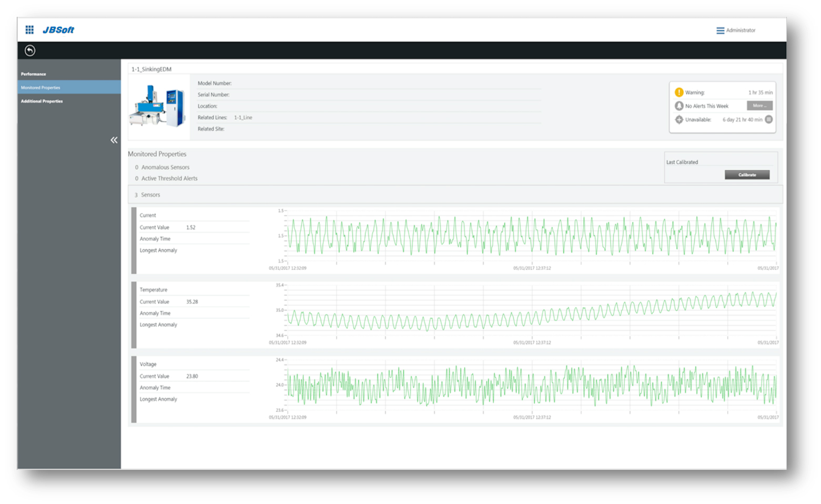
Task: Click Temperature value 35.28
Action: (x=192, y=302)
